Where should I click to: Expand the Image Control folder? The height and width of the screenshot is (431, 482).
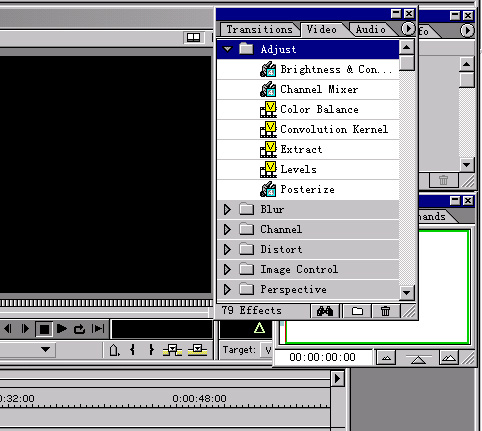coord(227,269)
